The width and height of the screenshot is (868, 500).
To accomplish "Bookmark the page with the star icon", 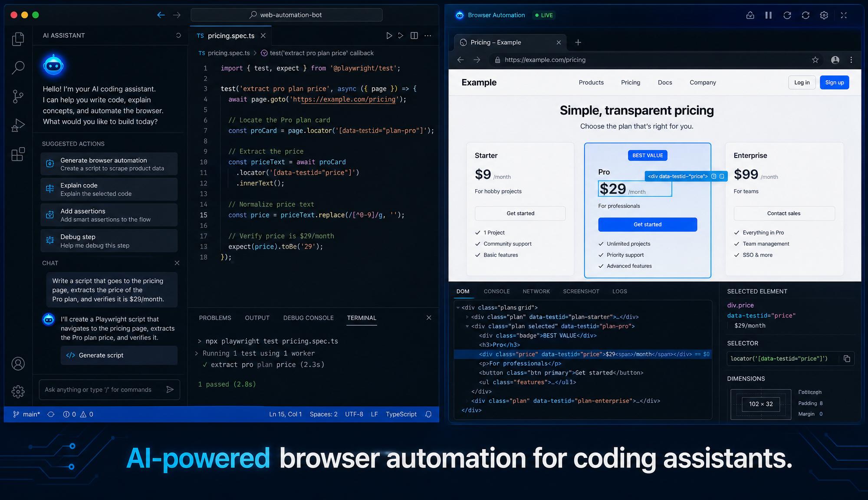I will pyautogui.click(x=815, y=60).
